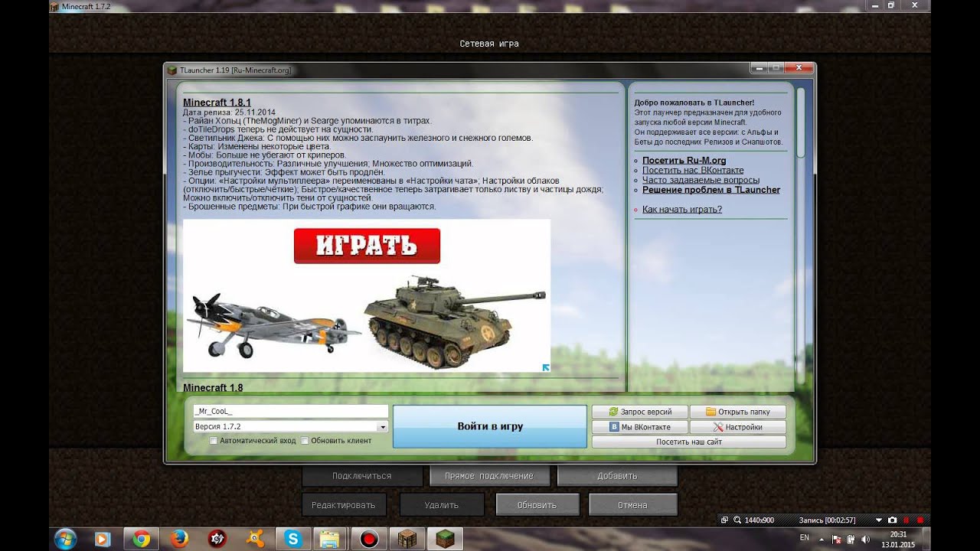The width and height of the screenshot is (980, 551).
Task: Open the Как начать играть? link
Action: pyautogui.click(x=682, y=209)
